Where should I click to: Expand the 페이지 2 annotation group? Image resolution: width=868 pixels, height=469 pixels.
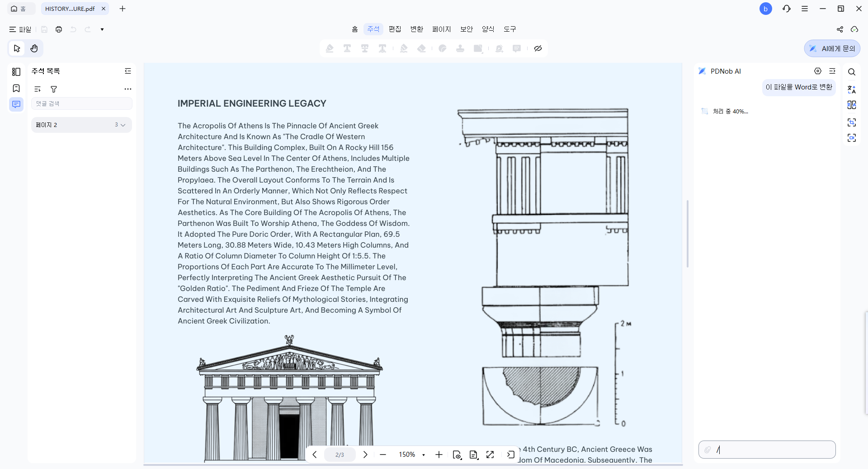(x=82, y=125)
